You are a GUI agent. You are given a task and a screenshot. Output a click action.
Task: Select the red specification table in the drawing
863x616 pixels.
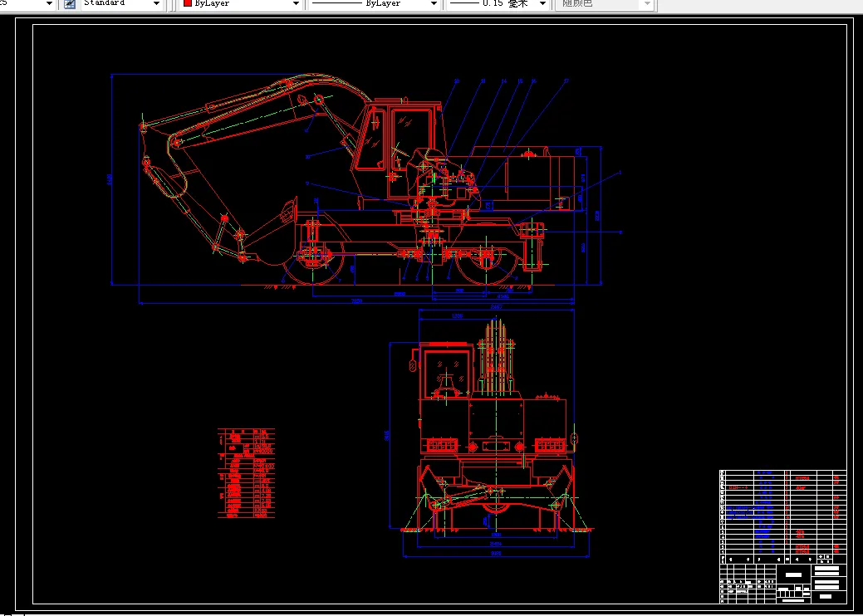coord(247,473)
